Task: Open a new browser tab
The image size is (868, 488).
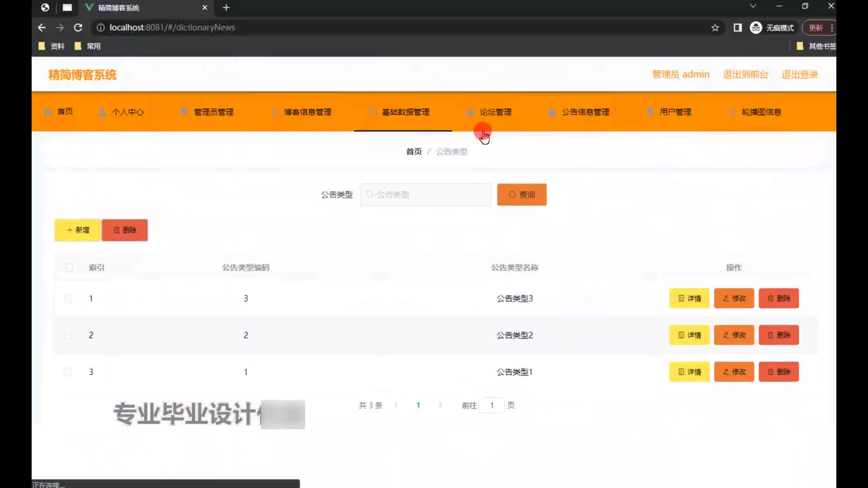Action: pyautogui.click(x=226, y=8)
